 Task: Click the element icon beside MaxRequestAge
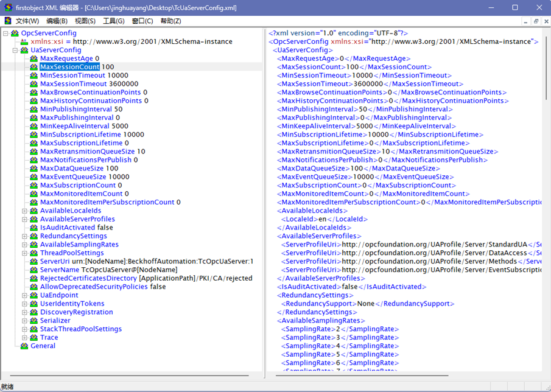(x=34, y=59)
